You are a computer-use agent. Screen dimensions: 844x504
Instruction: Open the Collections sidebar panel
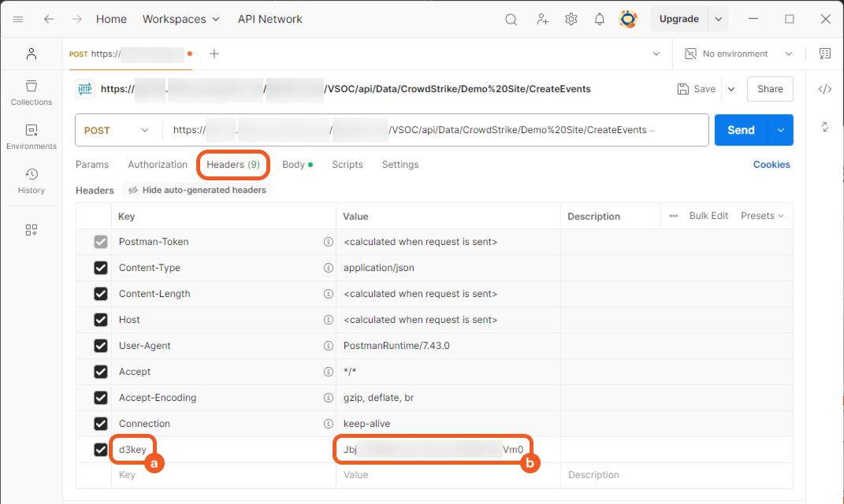click(32, 92)
